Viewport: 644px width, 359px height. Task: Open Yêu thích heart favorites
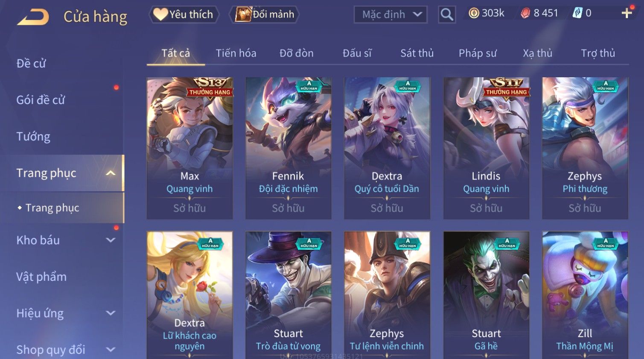184,15
